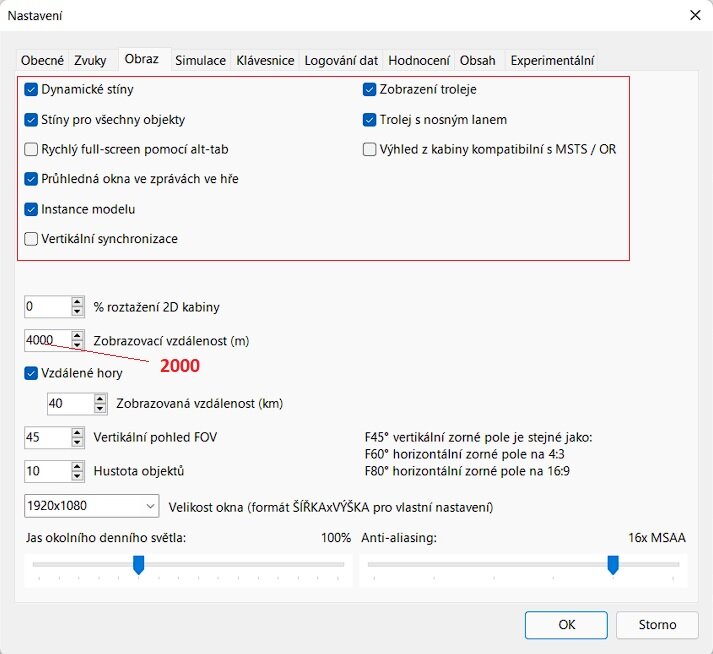
Task: Uncheck the Vzdálené hory checkbox
Action: (x=32, y=372)
